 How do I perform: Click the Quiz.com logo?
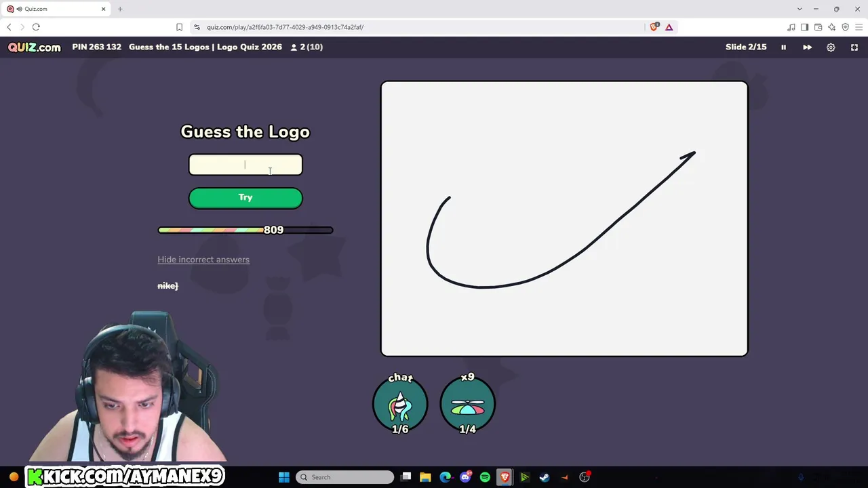35,47
